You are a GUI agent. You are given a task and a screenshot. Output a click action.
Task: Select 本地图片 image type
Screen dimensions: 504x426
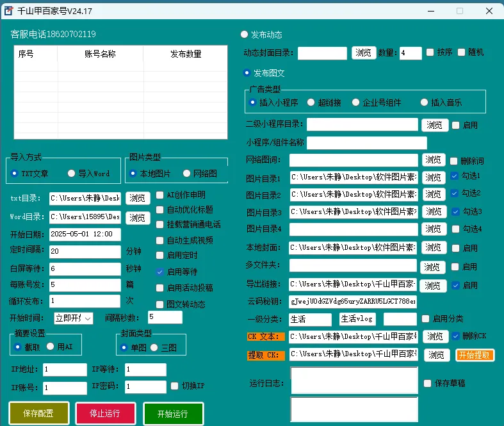click(133, 174)
